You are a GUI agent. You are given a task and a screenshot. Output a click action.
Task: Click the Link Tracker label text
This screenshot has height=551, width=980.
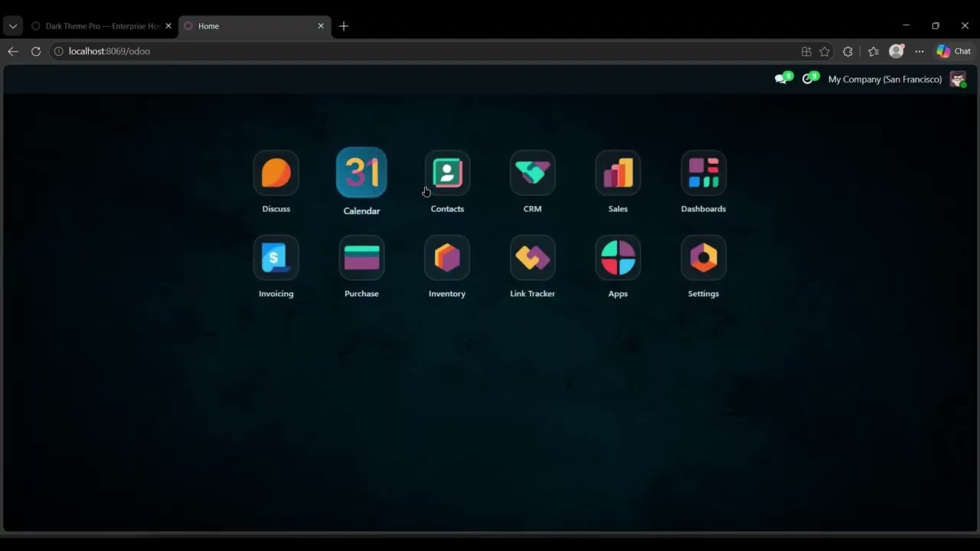[532, 294]
